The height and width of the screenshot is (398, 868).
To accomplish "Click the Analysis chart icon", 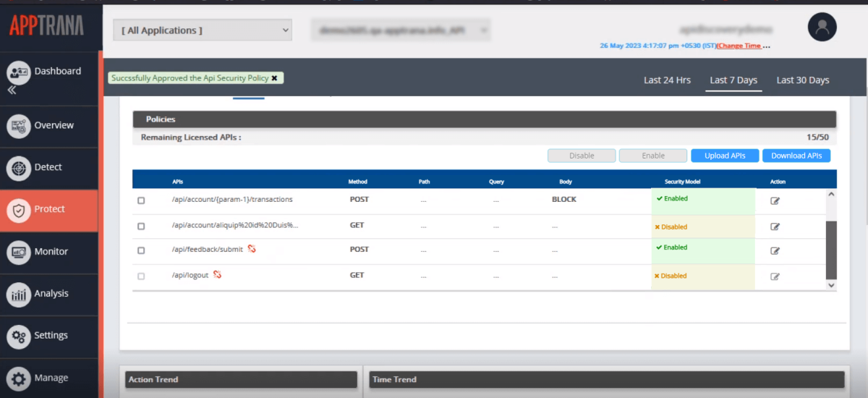I will [x=18, y=294].
